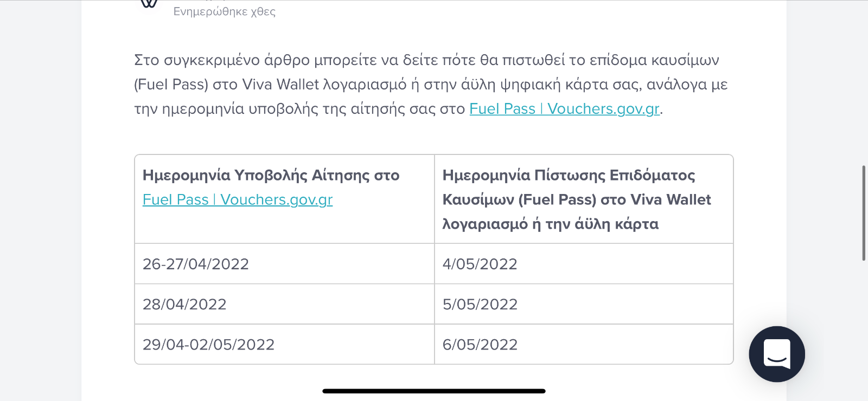Click the 5/05/2022 credit date cell
Viewport: 868px width, 401px height.
click(x=584, y=304)
